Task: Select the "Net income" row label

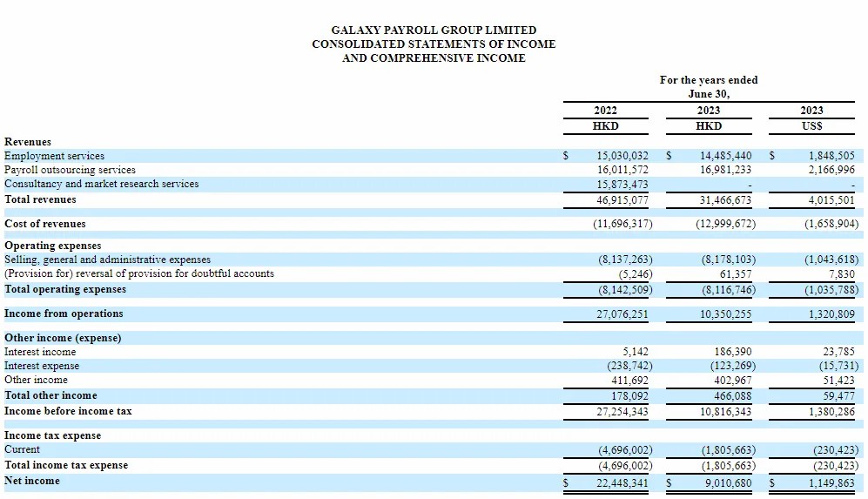Action: (32, 481)
